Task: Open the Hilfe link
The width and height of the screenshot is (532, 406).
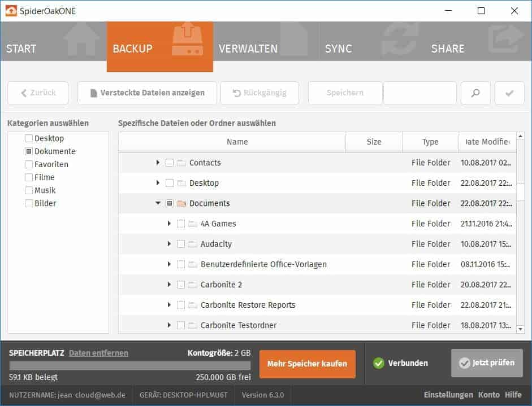Action: tap(513, 395)
